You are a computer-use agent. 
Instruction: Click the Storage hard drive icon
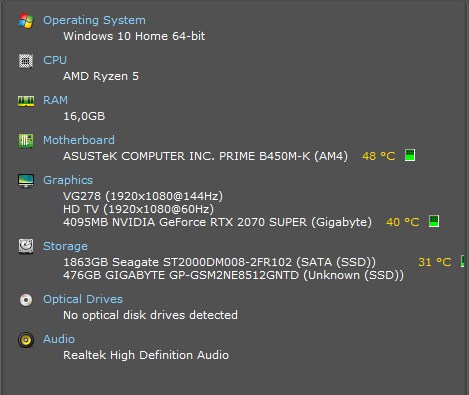pyautogui.click(x=26, y=247)
